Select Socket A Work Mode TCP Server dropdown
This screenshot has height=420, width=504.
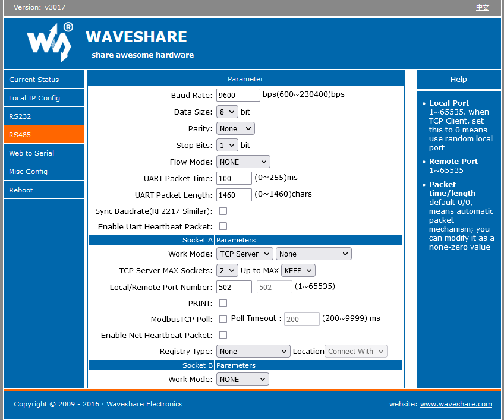(x=244, y=254)
